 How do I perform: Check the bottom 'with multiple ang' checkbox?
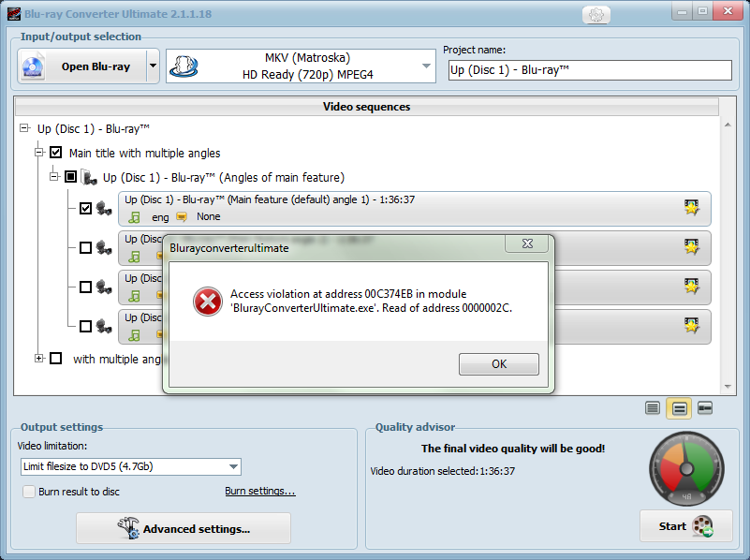pos(56,358)
